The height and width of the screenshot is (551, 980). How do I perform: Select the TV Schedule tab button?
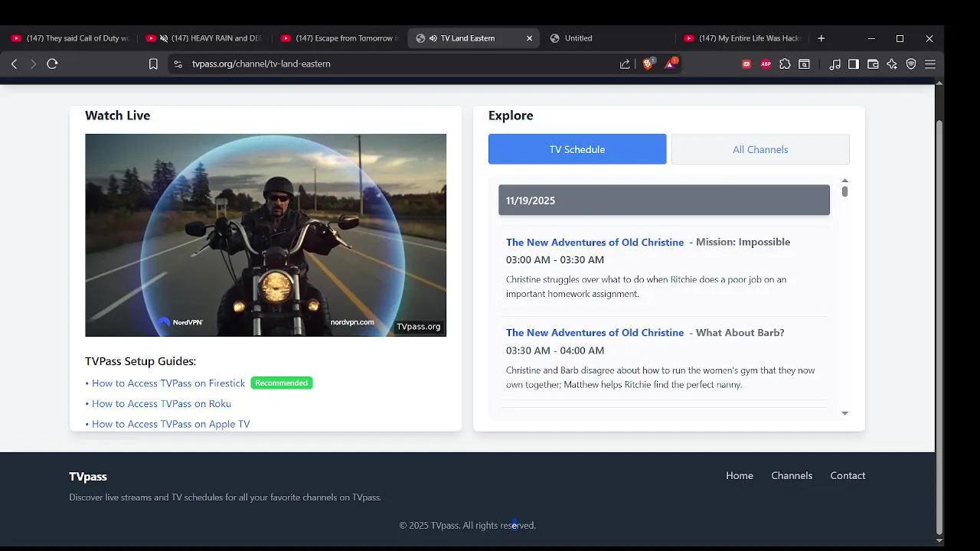[577, 149]
